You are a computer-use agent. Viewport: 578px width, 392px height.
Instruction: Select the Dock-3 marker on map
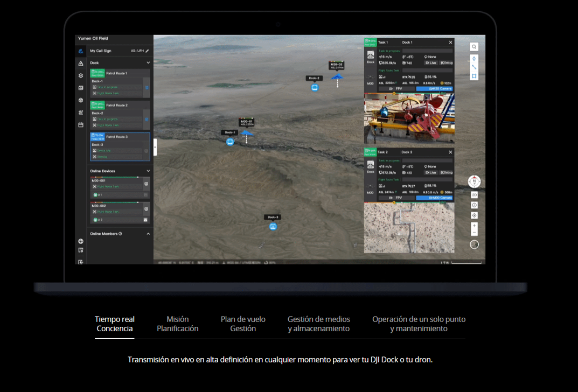pyautogui.click(x=273, y=227)
